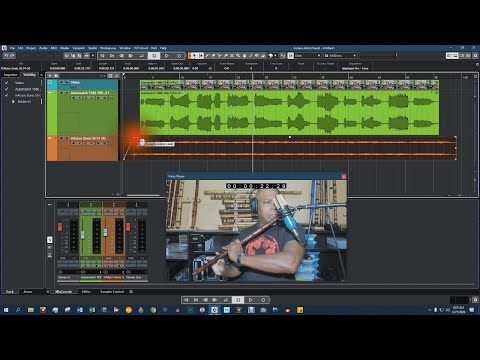Screen dimensions: 480x360
Task: Uncheck HiKzoo Sonic track visibility
Action: point(7,95)
